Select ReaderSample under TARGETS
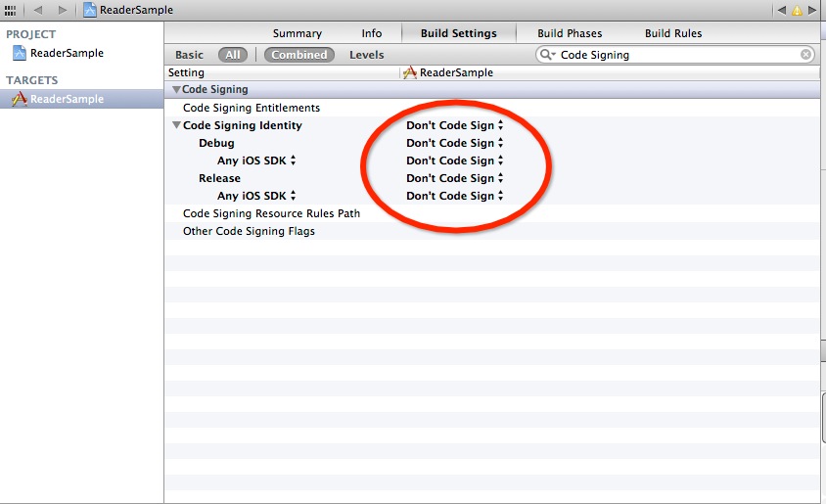The width and height of the screenshot is (826, 504). [81, 99]
